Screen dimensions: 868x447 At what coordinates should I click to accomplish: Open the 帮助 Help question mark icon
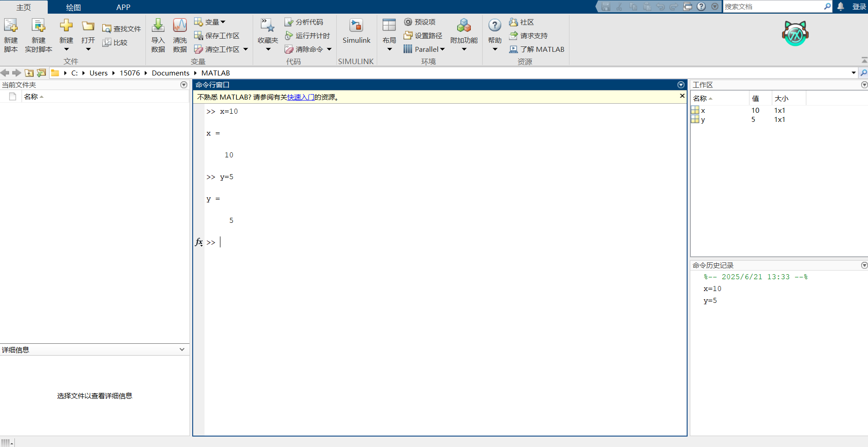pos(495,26)
